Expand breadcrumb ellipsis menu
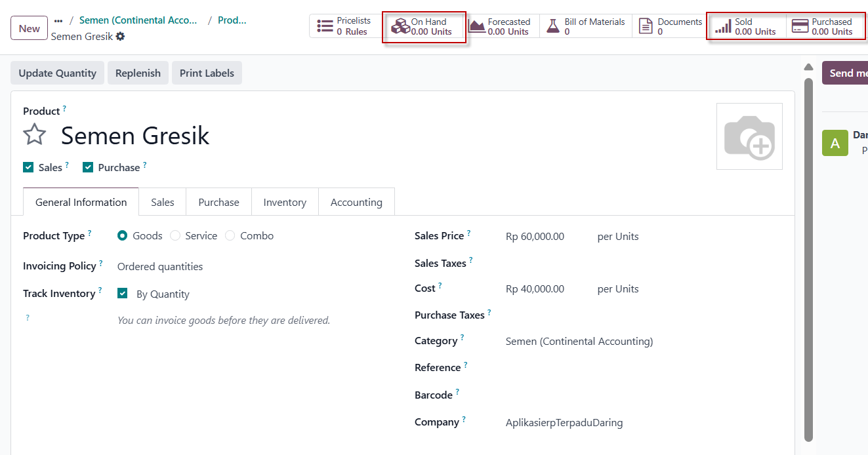Image resolution: width=868 pixels, height=455 pixels. pyautogui.click(x=58, y=20)
